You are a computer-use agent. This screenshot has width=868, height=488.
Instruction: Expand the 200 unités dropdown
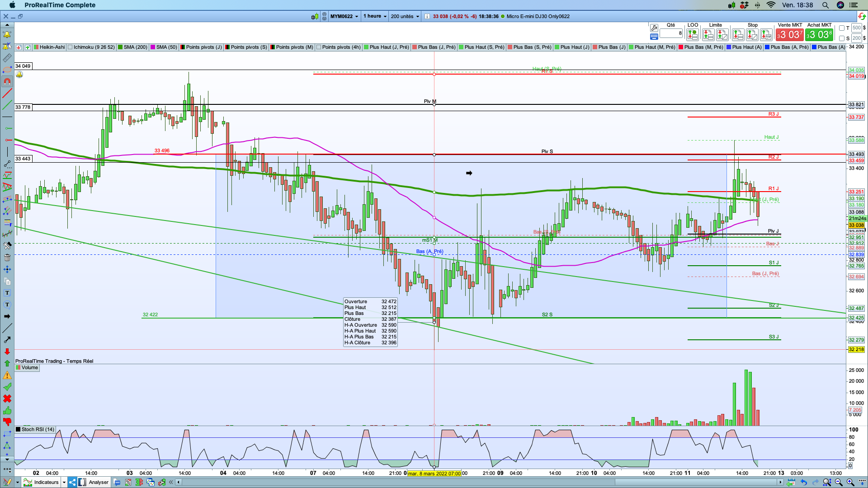click(405, 16)
